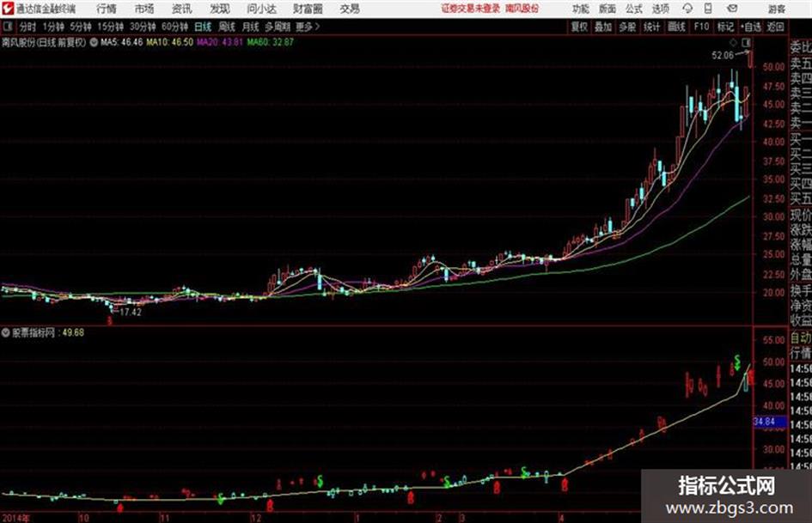Open the 功能 menu
Screen dimensions: 812x523
581,9
